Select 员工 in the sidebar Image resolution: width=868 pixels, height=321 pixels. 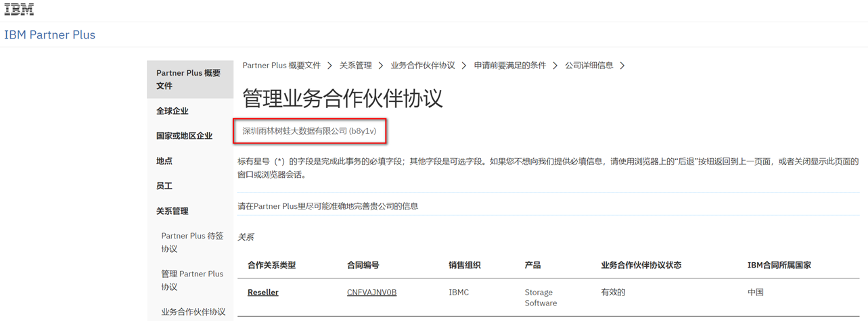point(164,186)
